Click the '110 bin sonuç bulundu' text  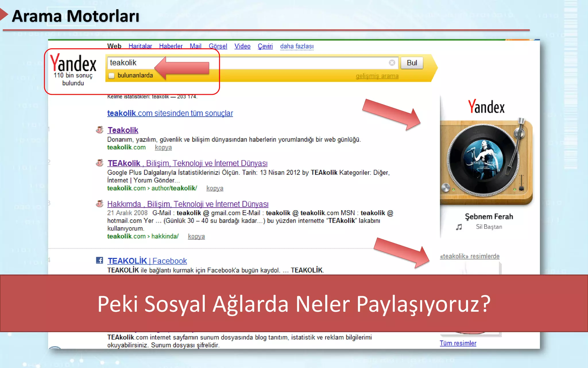pos(73,79)
